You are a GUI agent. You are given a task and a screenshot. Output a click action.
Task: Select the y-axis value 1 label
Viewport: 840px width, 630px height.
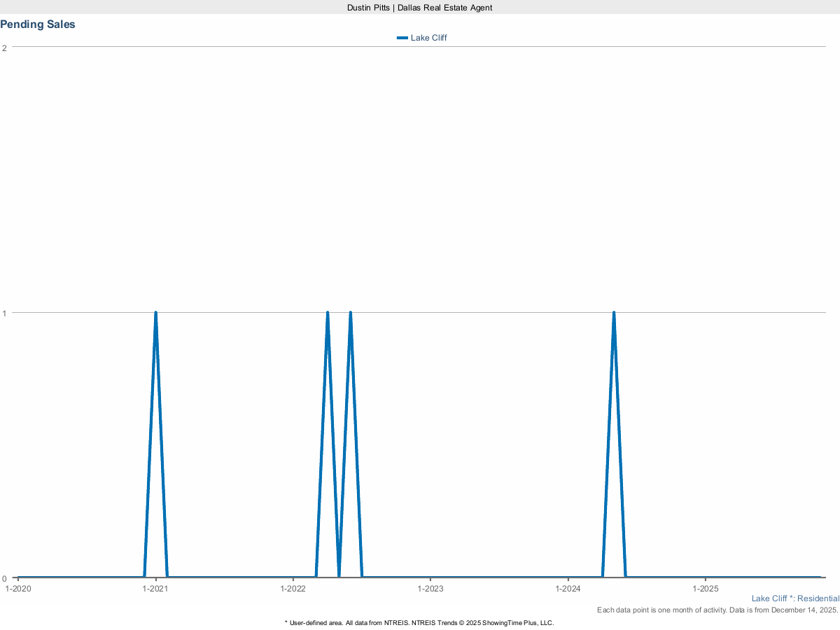pos(5,313)
